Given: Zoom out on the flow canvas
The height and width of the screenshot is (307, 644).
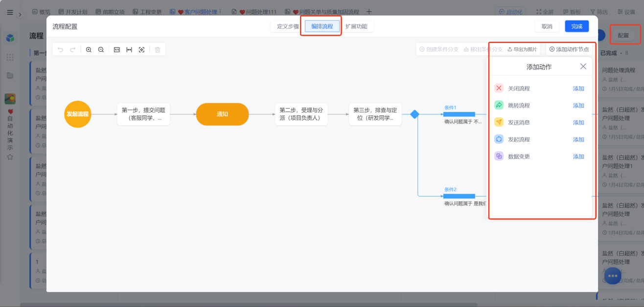Looking at the screenshot, I should pos(101,49).
